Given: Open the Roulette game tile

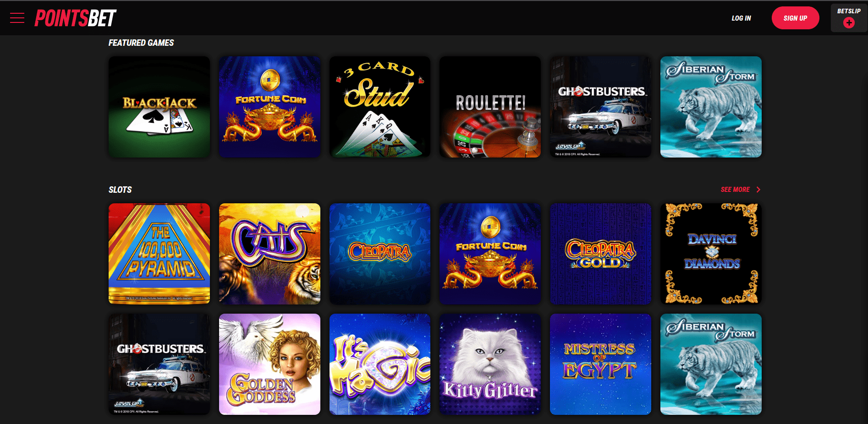Looking at the screenshot, I should tap(490, 107).
